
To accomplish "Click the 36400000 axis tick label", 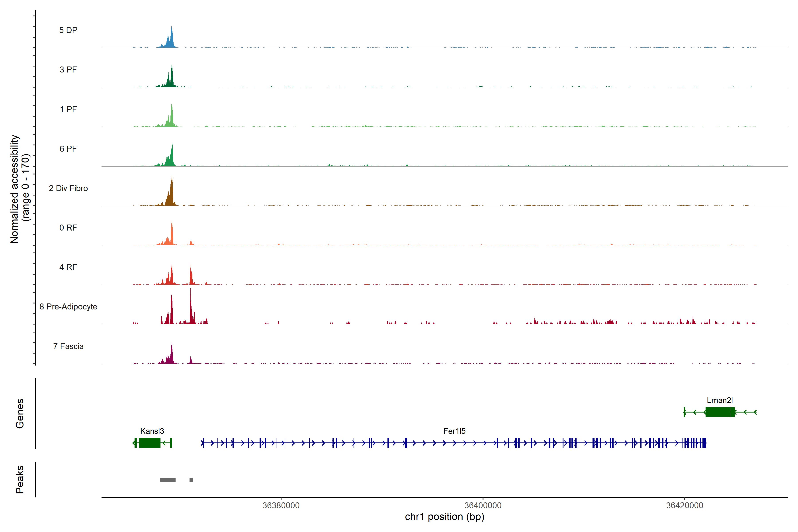I will click(x=483, y=505).
